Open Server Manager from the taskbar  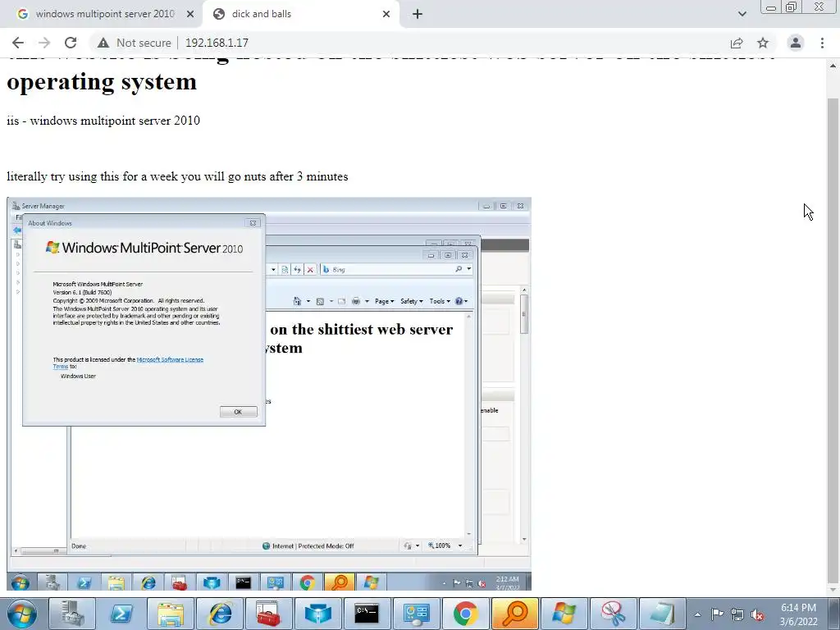click(71, 614)
